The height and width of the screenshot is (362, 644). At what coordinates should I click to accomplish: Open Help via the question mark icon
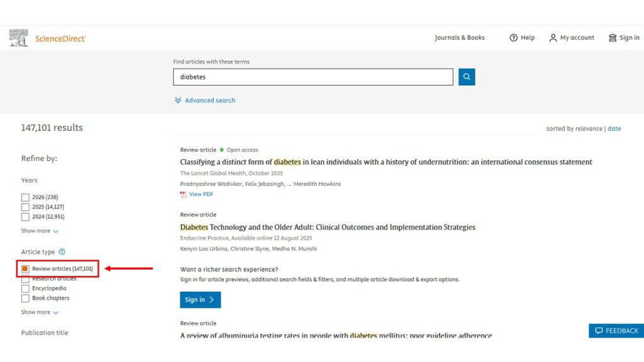(513, 38)
